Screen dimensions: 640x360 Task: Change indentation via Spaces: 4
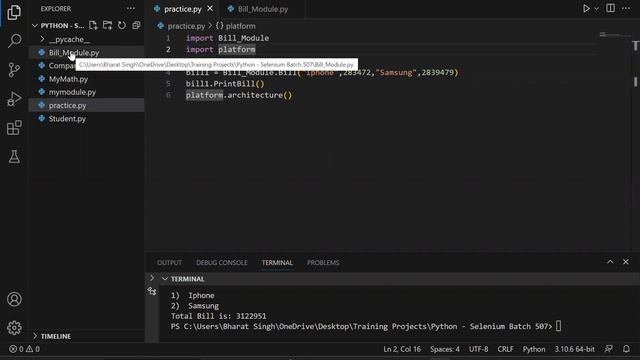(444, 349)
